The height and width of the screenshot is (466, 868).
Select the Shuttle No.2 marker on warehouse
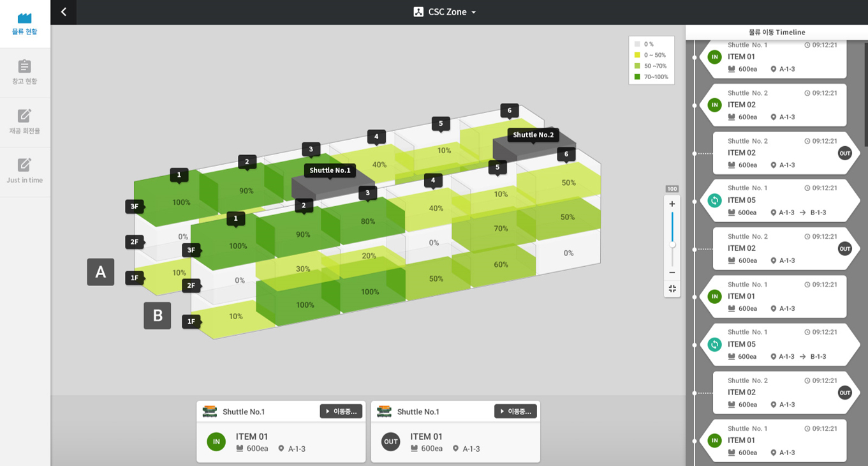533,135
